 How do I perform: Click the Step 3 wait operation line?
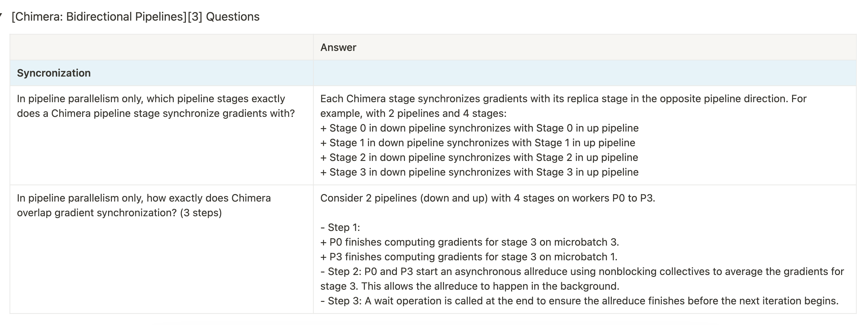click(579, 301)
